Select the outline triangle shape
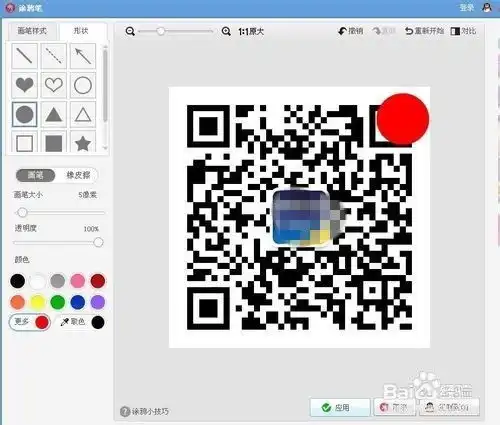This screenshot has width=500, height=425. [83, 114]
